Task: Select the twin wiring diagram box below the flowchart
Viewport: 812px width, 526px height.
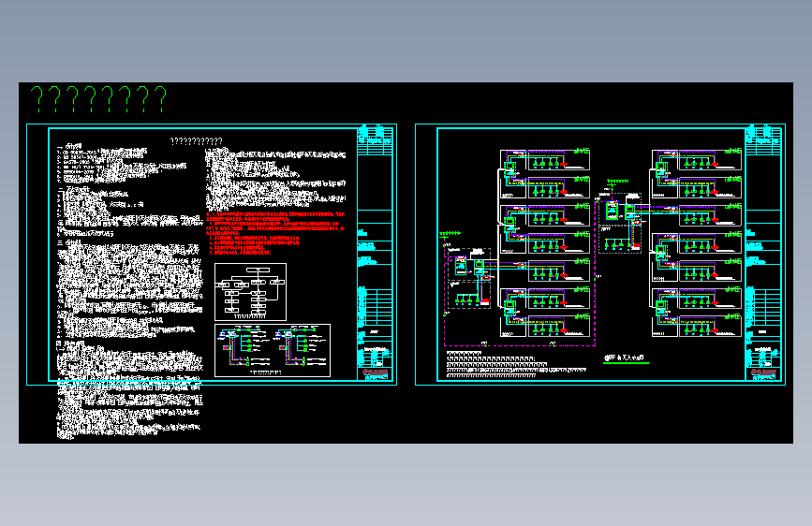Action: [273, 350]
